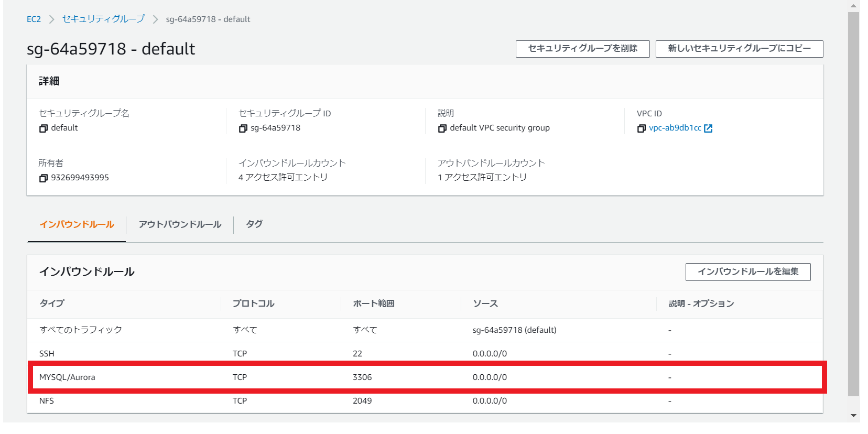868x434 pixels.
Task: Open the タグ tab
Action: pos(254,224)
